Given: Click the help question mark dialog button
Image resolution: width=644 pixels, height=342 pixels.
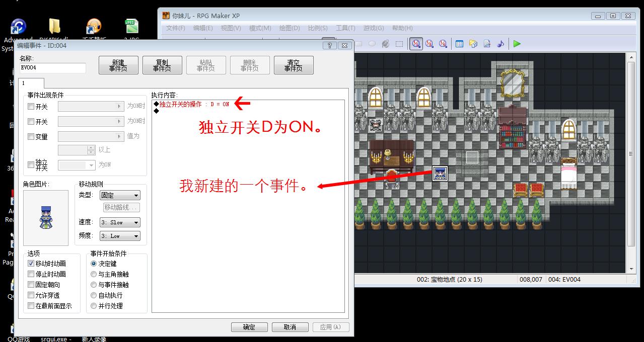Looking at the screenshot, I should point(329,45).
